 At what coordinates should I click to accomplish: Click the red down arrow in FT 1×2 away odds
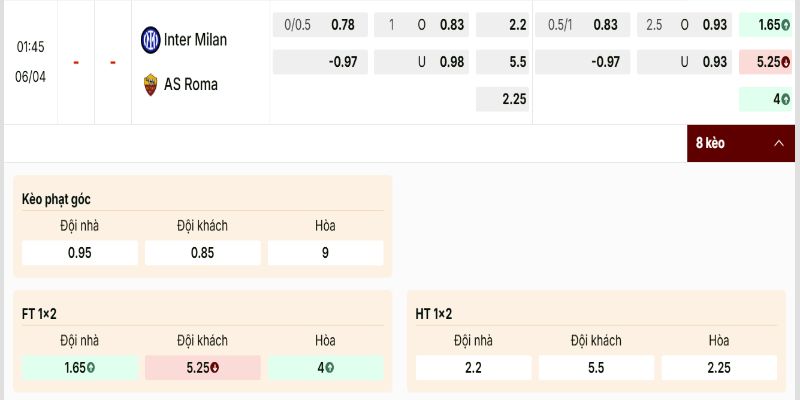(215, 367)
